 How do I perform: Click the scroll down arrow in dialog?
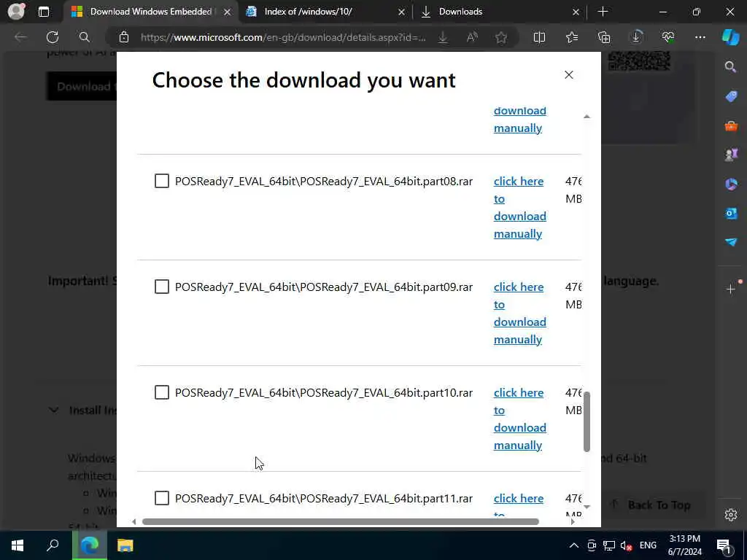tap(587, 507)
